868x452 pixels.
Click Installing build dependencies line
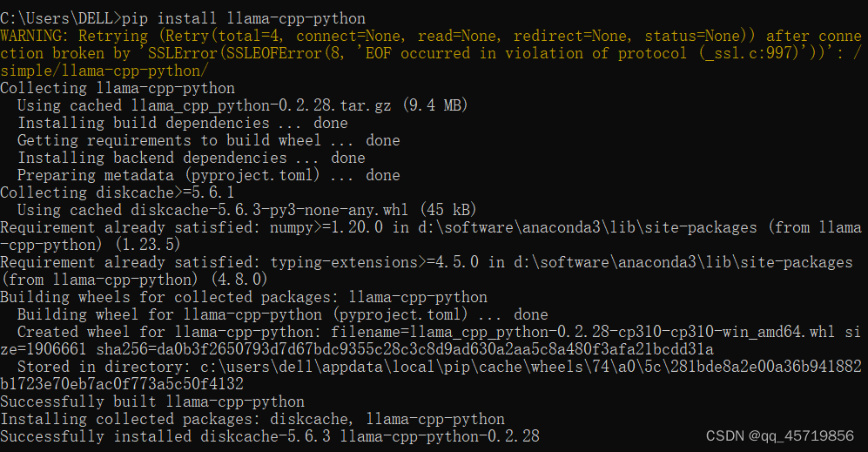tap(183, 123)
